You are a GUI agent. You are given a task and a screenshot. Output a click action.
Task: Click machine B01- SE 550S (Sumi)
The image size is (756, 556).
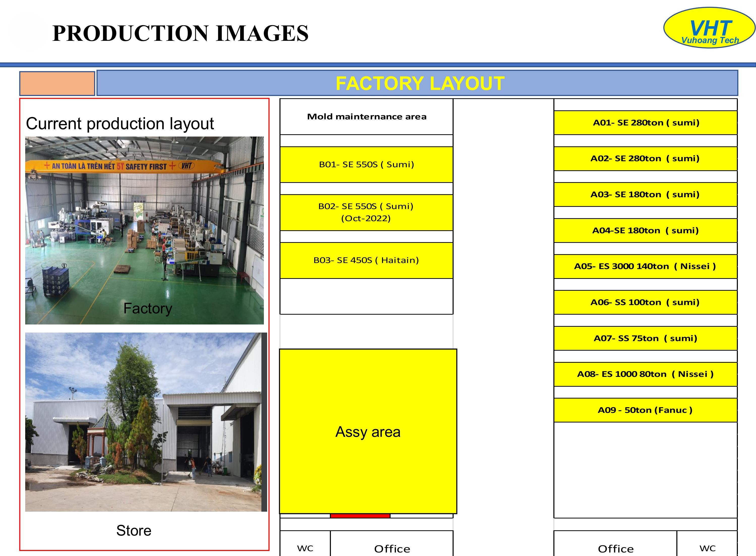(366, 165)
